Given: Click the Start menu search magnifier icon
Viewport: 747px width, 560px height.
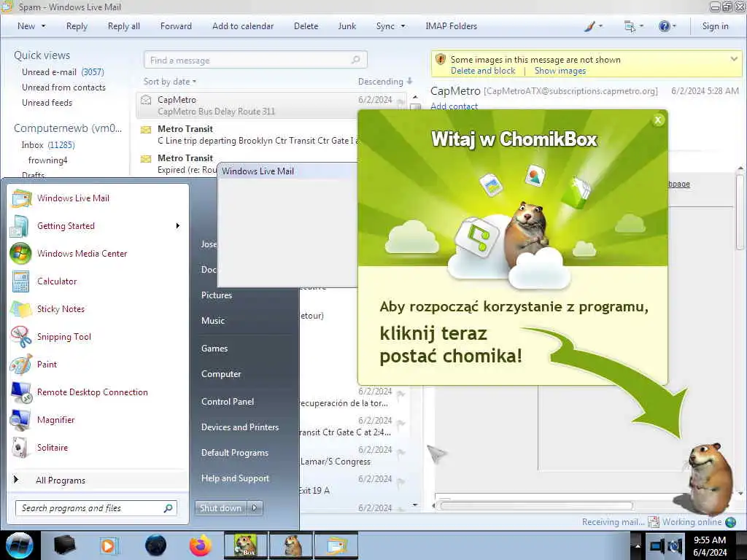Looking at the screenshot, I should (x=169, y=508).
